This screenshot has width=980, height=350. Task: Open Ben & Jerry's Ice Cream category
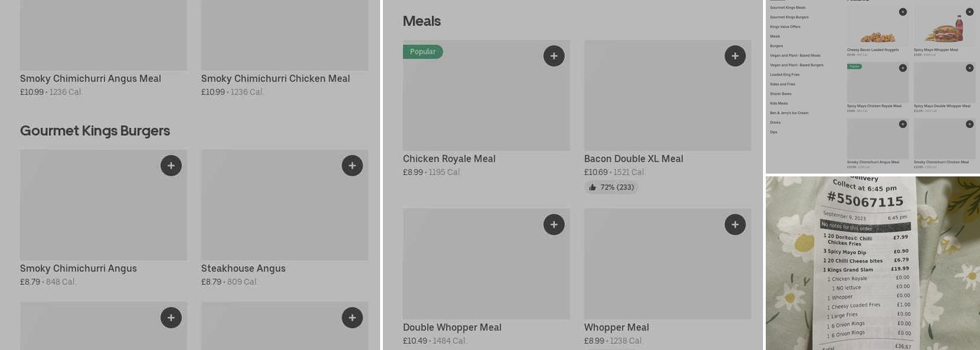tap(789, 113)
